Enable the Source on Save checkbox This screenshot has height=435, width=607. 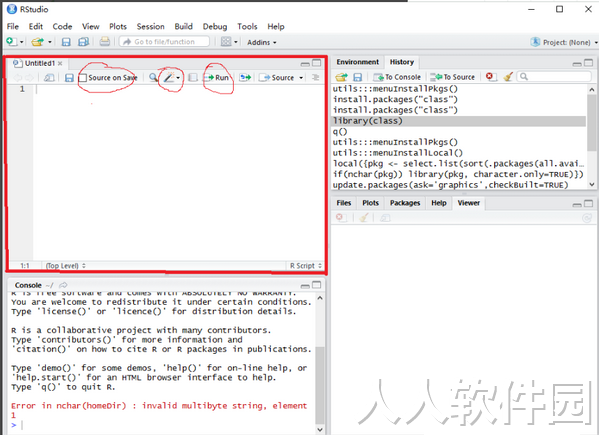[x=82, y=78]
